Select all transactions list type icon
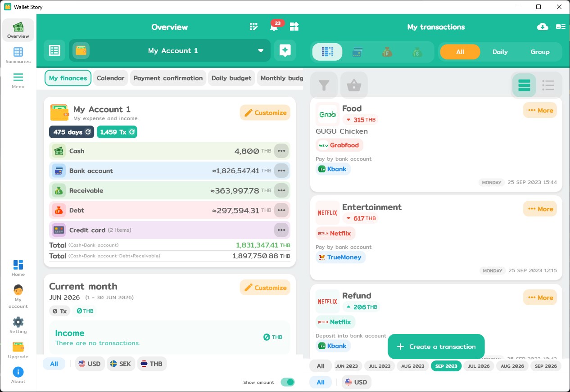Image resolution: width=570 pixels, height=392 pixels. (327, 52)
